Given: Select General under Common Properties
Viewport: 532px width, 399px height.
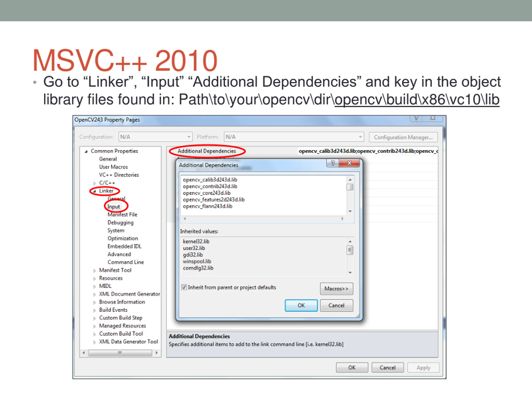Looking at the screenshot, I should 108,159.
